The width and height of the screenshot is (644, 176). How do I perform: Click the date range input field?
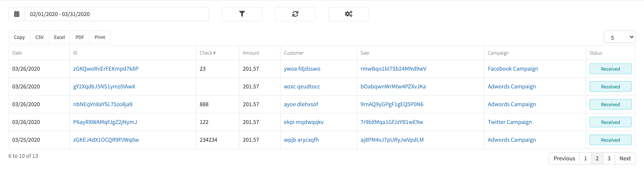117,14
